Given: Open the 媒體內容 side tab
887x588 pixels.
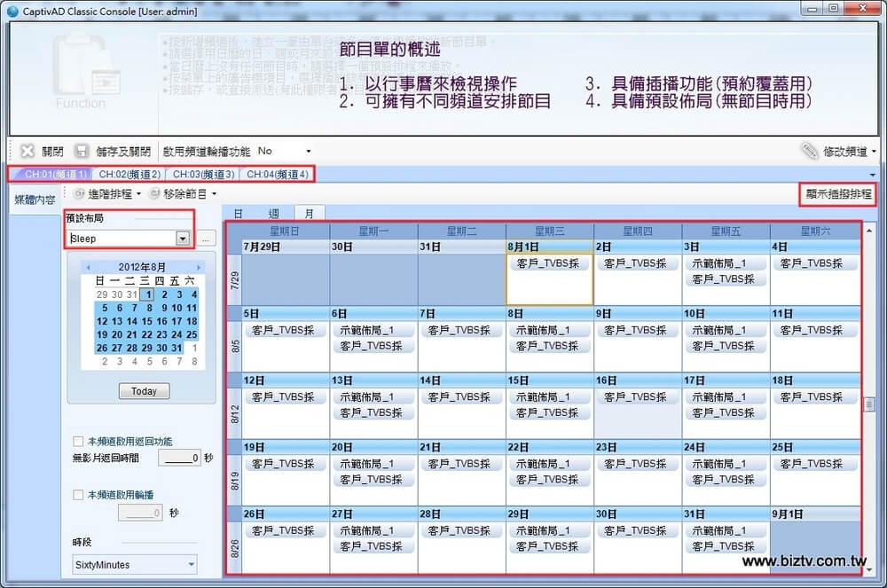Looking at the screenshot, I should pyautogui.click(x=35, y=200).
